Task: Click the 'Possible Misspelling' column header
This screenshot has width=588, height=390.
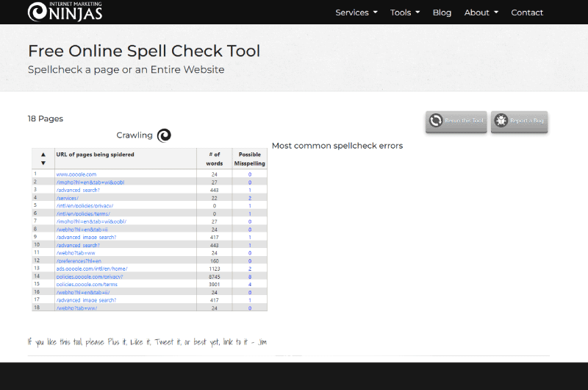Action: pyautogui.click(x=250, y=158)
